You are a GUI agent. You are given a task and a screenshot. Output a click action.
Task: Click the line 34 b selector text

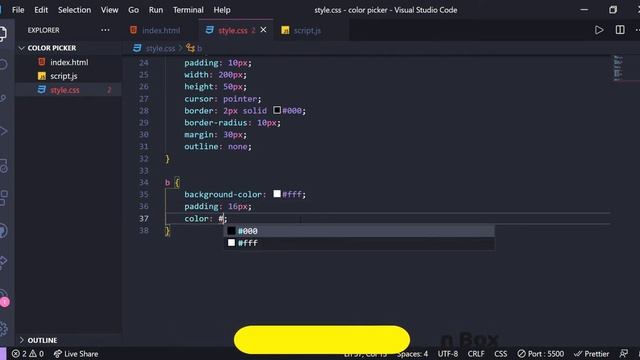(x=167, y=182)
